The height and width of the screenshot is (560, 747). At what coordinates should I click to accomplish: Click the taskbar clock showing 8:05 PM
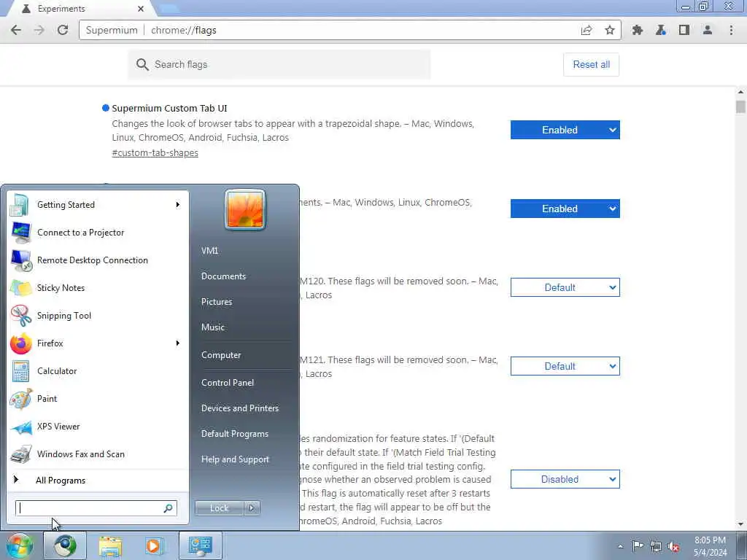click(x=710, y=546)
